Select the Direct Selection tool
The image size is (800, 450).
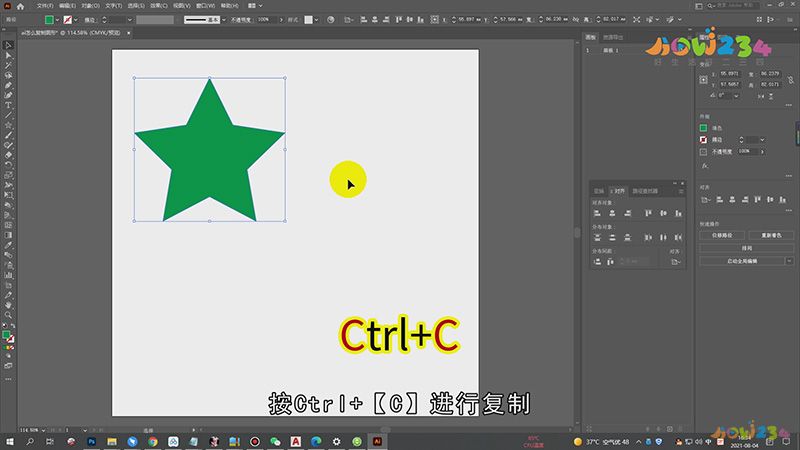8,56
